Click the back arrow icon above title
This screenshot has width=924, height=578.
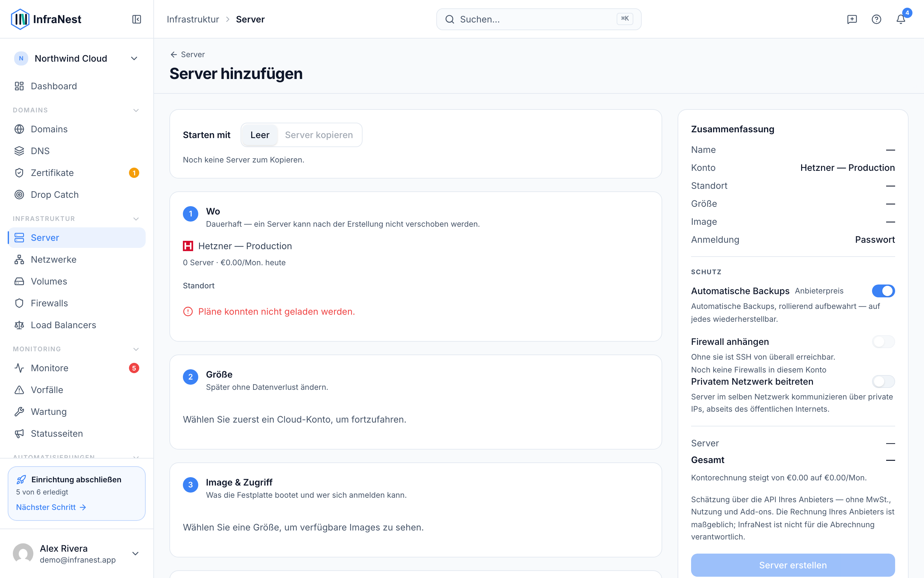pyautogui.click(x=174, y=55)
